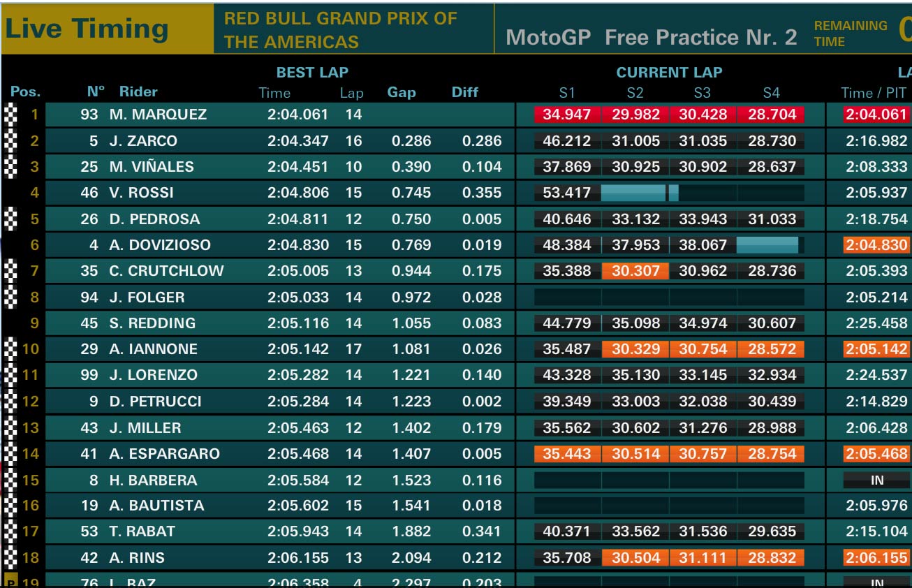Click the MotoGP Free Practice Nr. 2 session title
The image size is (912, 588).
coord(651,37)
